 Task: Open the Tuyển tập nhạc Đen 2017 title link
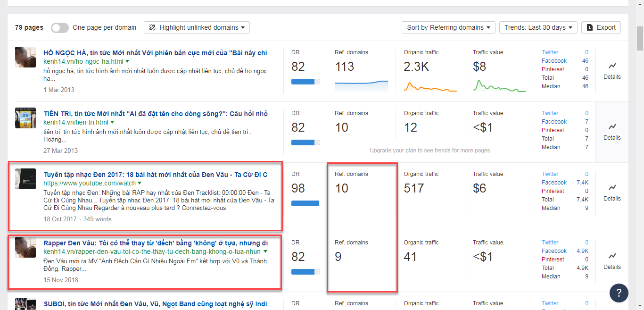coord(156,175)
